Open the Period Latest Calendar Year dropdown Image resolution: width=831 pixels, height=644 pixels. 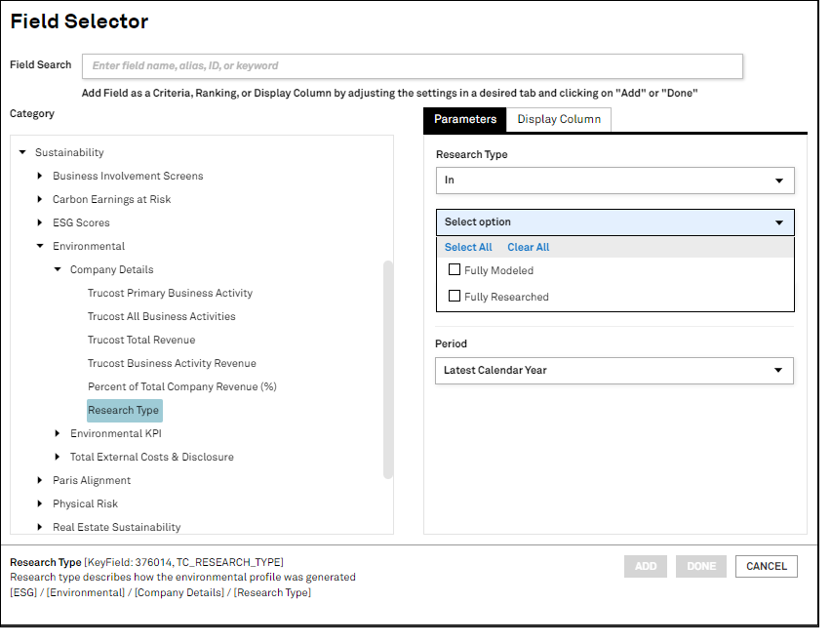[614, 371]
